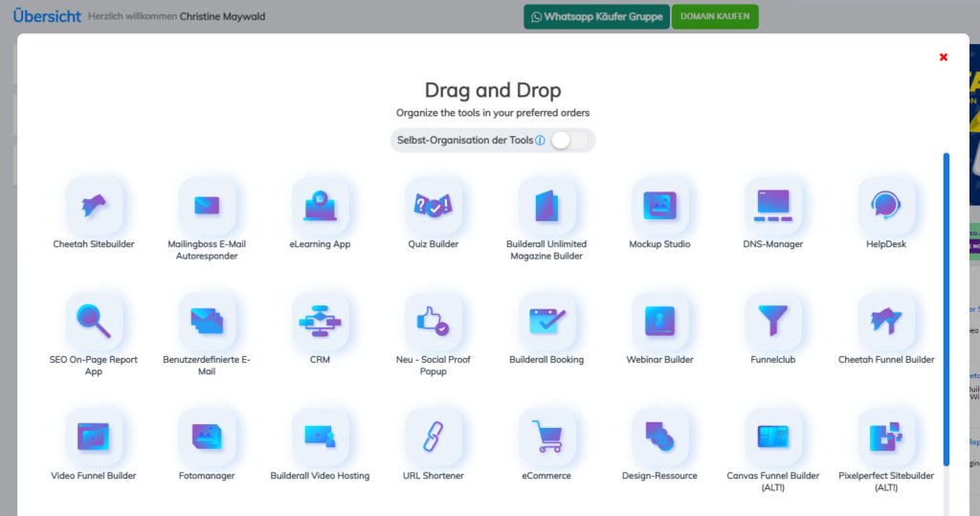Screen dimensions: 980x516
Task: Click the DNS-Manager icon
Action: coord(772,205)
